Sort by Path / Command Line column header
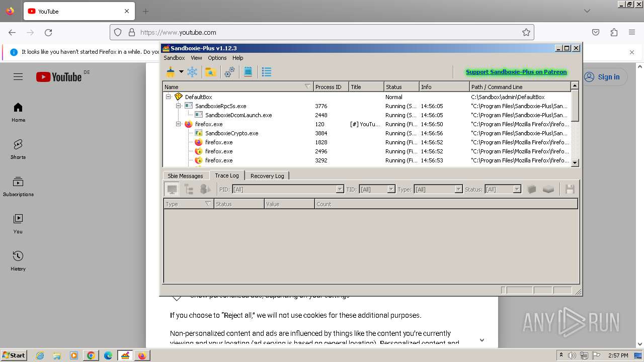 [x=520, y=87]
